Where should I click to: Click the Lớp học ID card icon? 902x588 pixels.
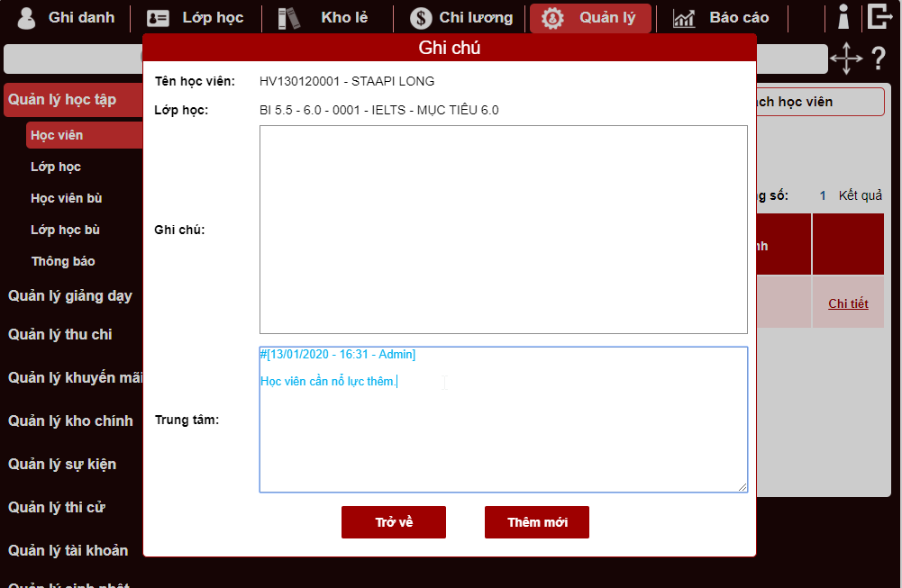[x=159, y=18]
